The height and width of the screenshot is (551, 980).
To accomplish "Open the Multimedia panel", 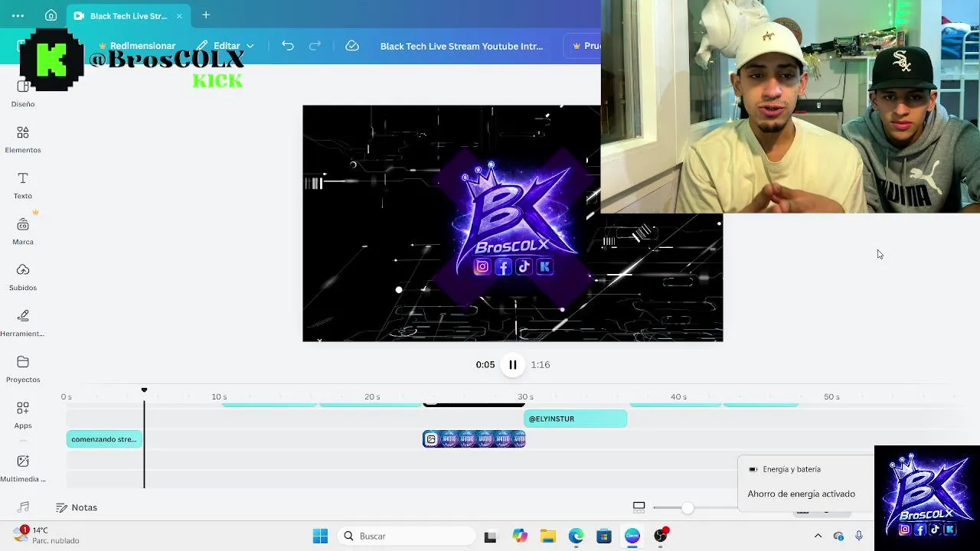I will pos(23,469).
